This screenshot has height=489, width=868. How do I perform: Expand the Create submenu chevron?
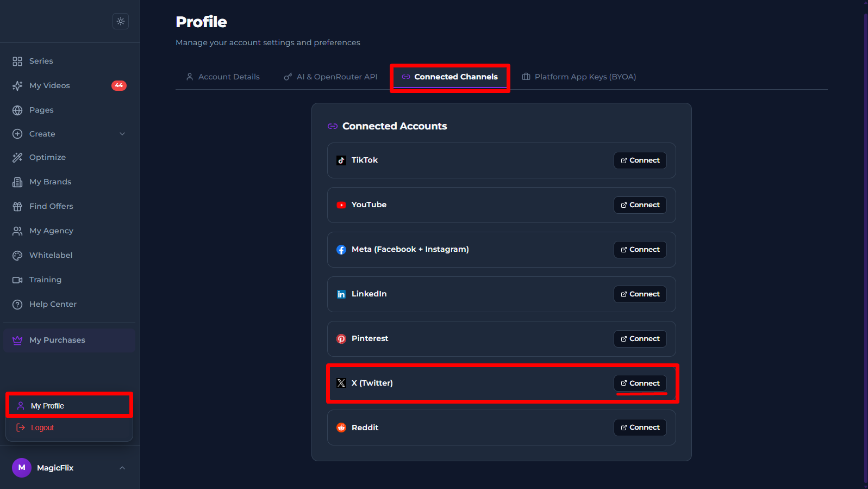click(x=122, y=134)
